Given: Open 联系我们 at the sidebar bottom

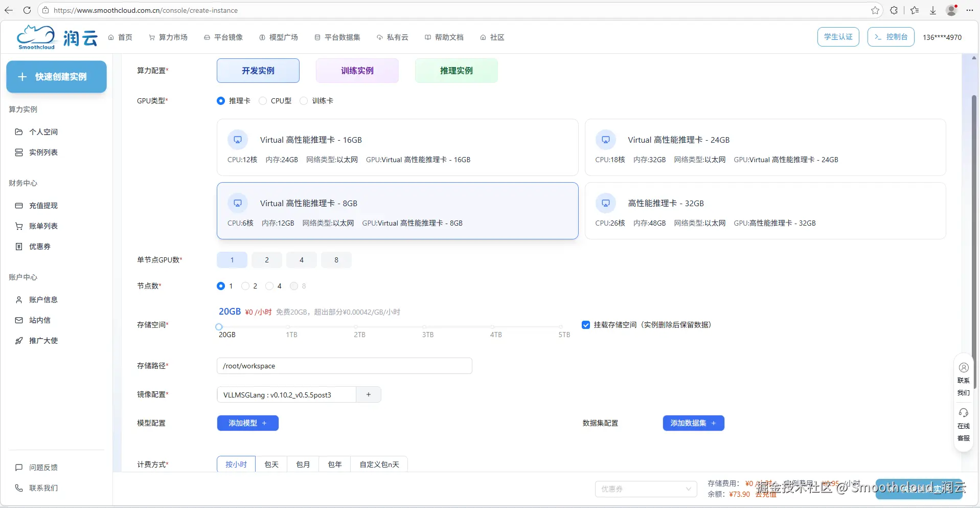Looking at the screenshot, I should [x=43, y=488].
